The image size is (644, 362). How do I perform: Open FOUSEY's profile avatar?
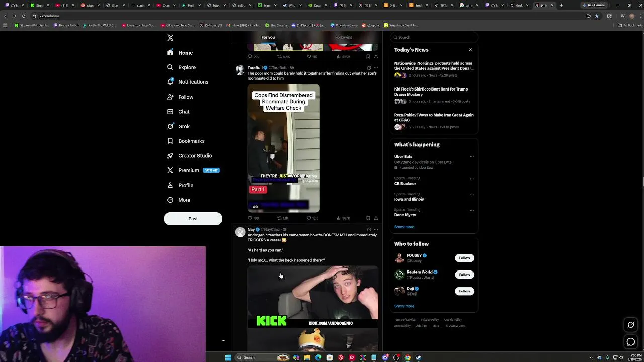click(x=399, y=258)
